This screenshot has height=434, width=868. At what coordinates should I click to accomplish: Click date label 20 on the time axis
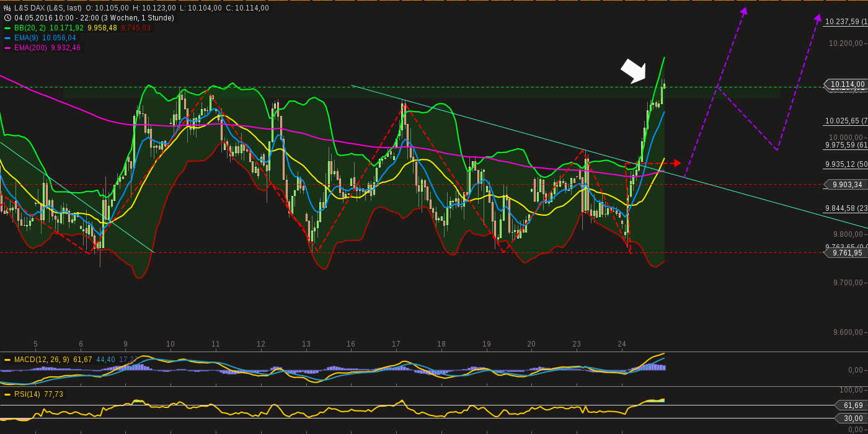click(x=531, y=344)
